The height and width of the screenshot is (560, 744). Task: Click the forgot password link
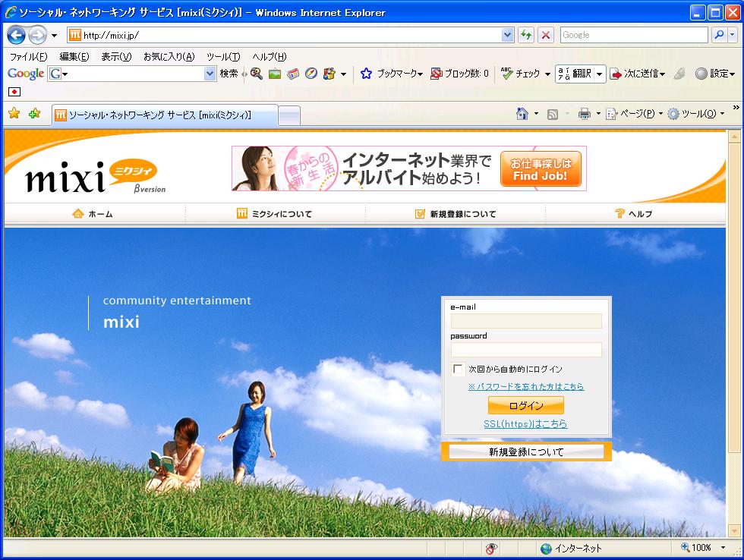(x=525, y=386)
